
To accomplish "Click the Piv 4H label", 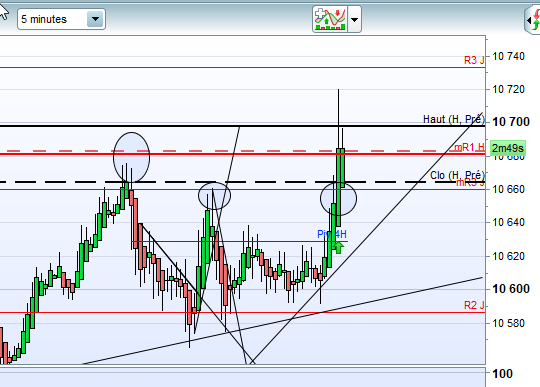I will [332, 234].
